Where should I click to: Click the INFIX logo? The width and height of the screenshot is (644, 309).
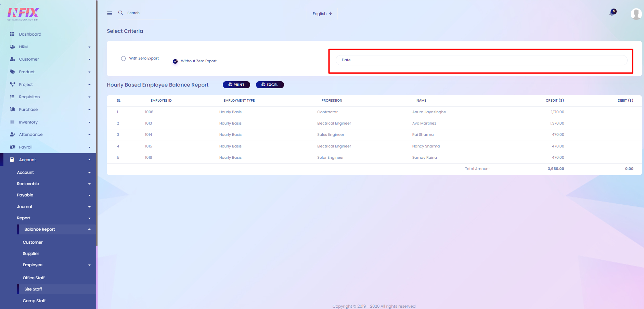(x=23, y=14)
